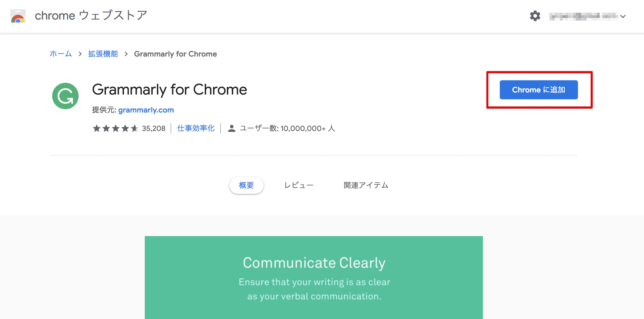The height and width of the screenshot is (319, 644).
Task: Select the 概要 tab
Action: (246, 185)
